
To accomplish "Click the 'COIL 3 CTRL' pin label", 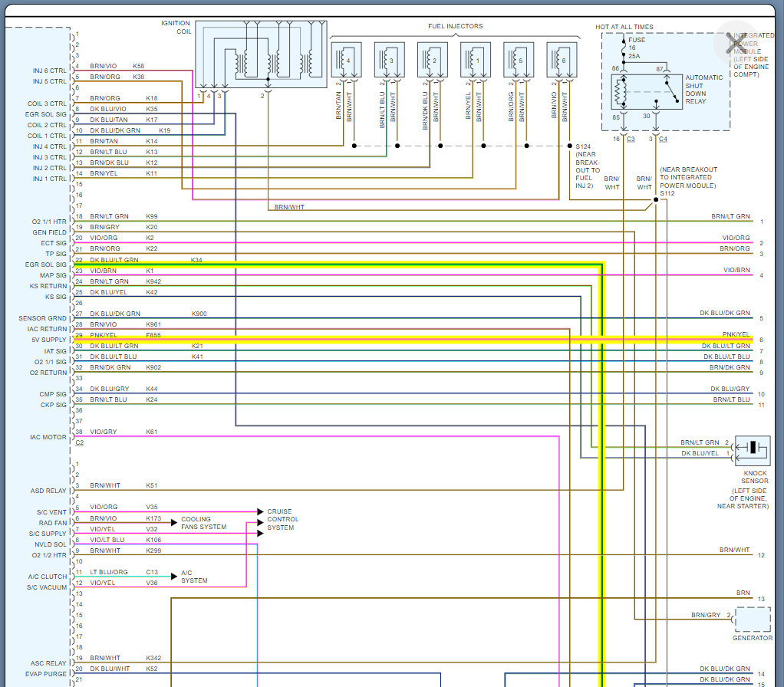I will 47,104.
